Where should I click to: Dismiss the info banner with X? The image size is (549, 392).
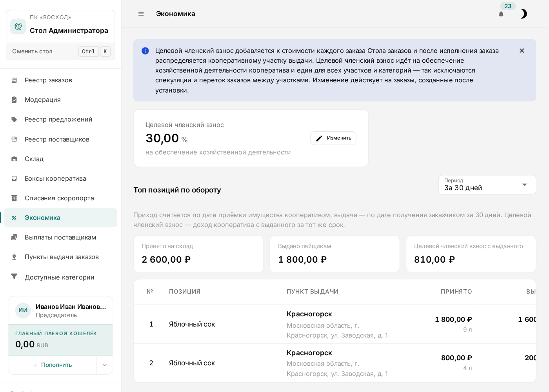click(522, 51)
